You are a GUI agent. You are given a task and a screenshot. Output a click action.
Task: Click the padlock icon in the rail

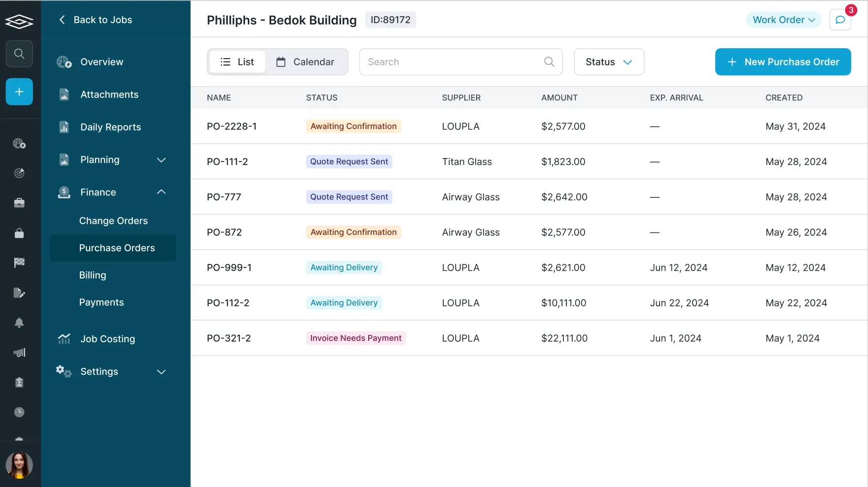click(x=19, y=233)
